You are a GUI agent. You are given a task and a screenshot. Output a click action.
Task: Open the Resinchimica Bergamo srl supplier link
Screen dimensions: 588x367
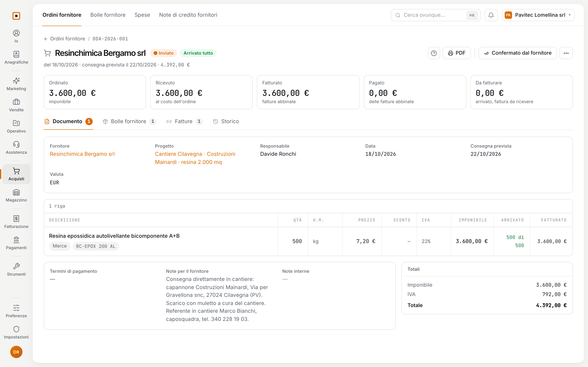82,154
